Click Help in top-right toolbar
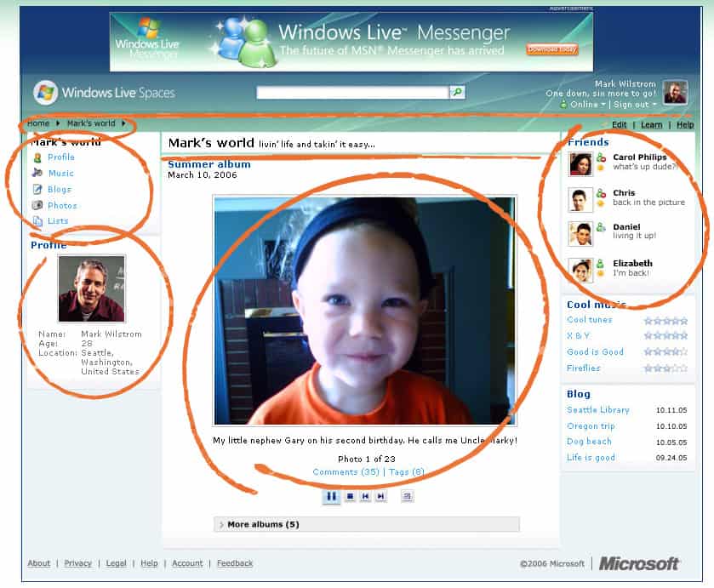The width and height of the screenshot is (714, 588). (x=685, y=125)
